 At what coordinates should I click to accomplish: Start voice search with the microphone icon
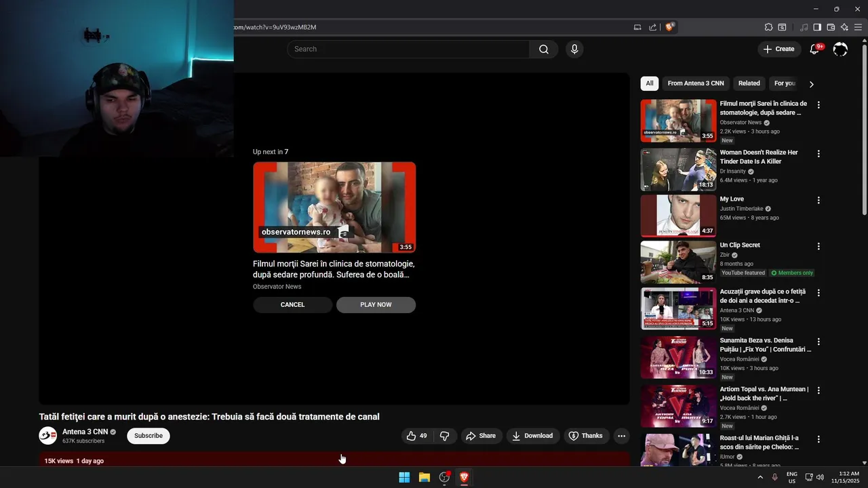click(574, 49)
